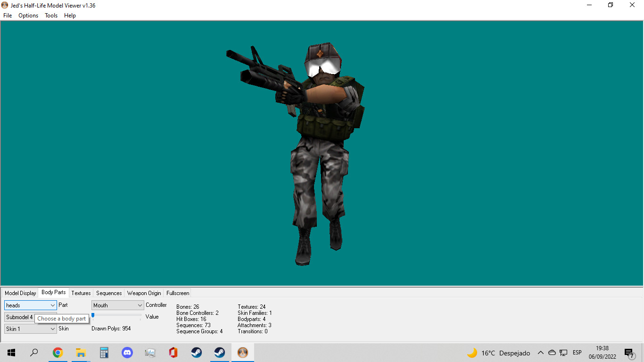The width and height of the screenshot is (644, 362).
Task: Open the Windows Start menu
Action: point(10,352)
